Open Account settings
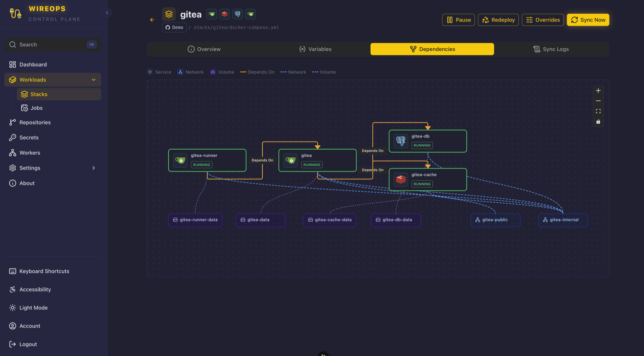 coord(53,326)
